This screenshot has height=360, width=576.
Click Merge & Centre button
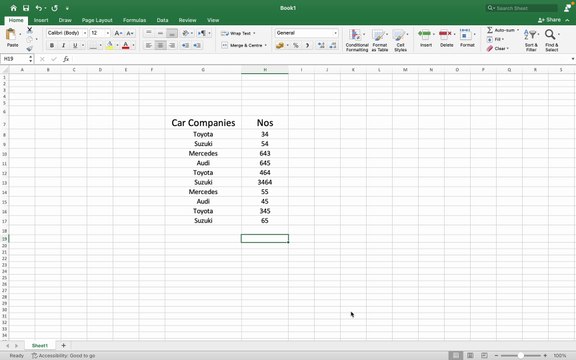coord(242,45)
